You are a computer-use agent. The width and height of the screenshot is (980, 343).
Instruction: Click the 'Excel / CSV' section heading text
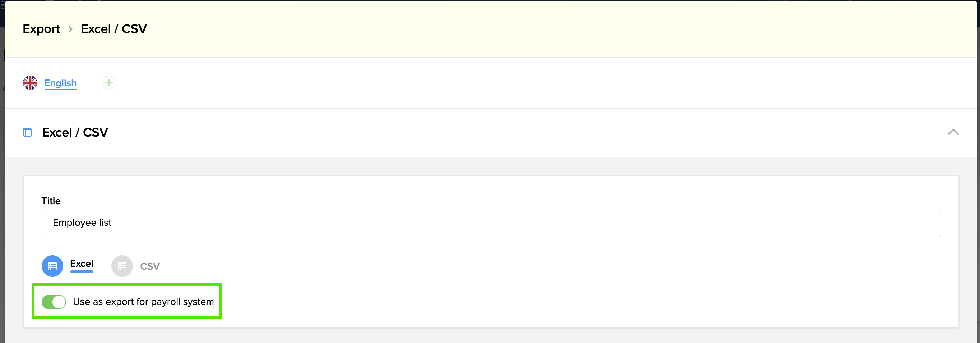pyautogui.click(x=75, y=132)
